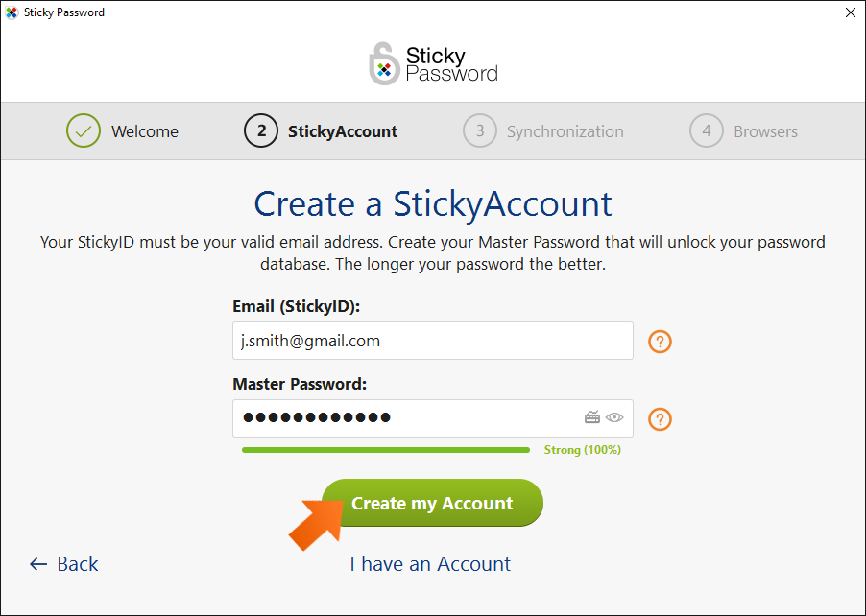
Task: Open the I have an Account link
Action: 430,563
